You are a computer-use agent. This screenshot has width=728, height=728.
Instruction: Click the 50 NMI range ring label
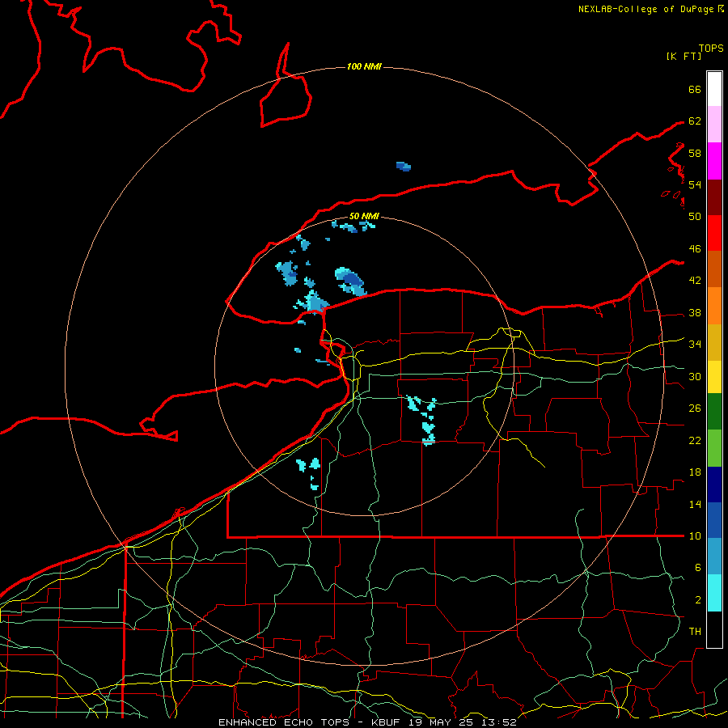pos(364,216)
